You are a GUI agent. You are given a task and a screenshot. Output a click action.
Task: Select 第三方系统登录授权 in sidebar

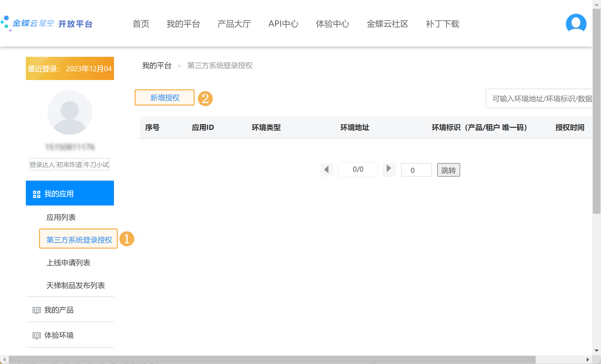coord(79,240)
